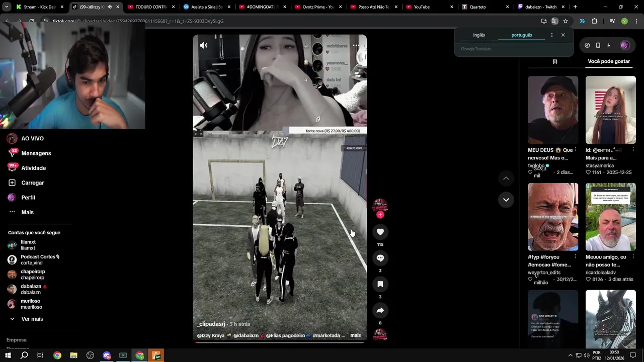Select the inglês translation tab
The width and height of the screenshot is (644, 362).
[479, 35]
